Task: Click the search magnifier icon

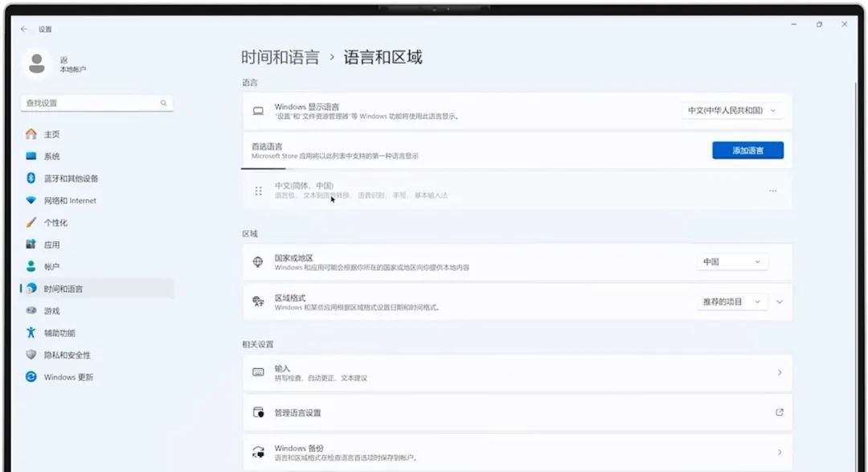Action: (164, 103)
